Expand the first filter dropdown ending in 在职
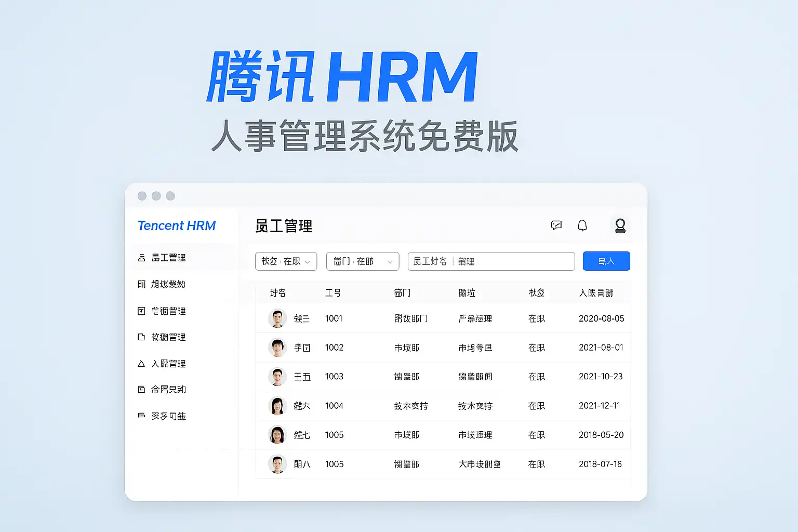The image size is (798, 532). [286, 261]
